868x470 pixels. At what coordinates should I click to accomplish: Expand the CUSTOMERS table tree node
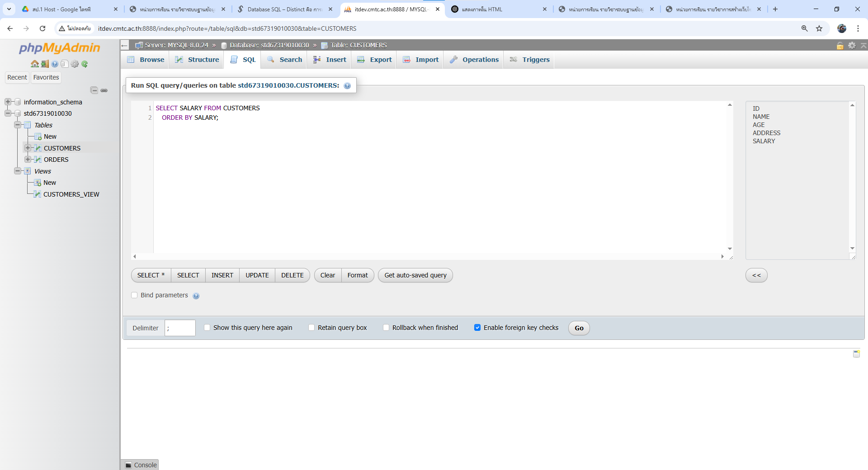28,148
